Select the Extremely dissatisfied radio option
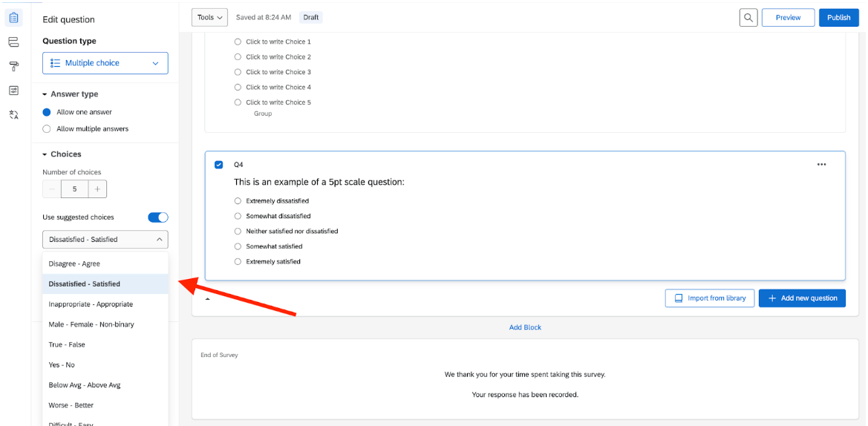Viewport: 868px width, 426px height. coord(238,201)
